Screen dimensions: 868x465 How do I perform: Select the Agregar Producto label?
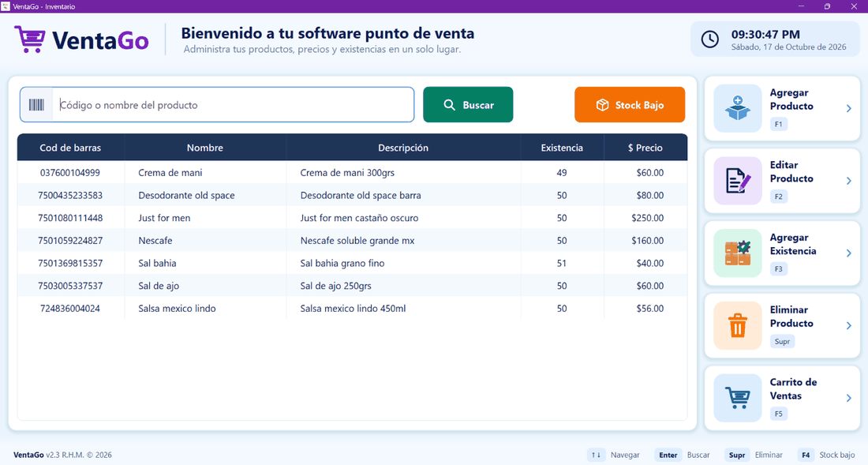pos(791,99)
